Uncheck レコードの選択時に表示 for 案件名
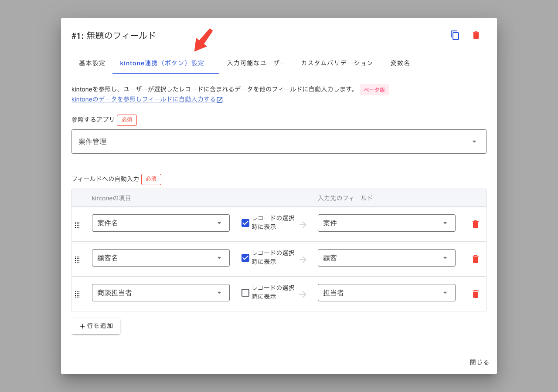The height and width of the screenshot is (392, 558). [245, 223]
